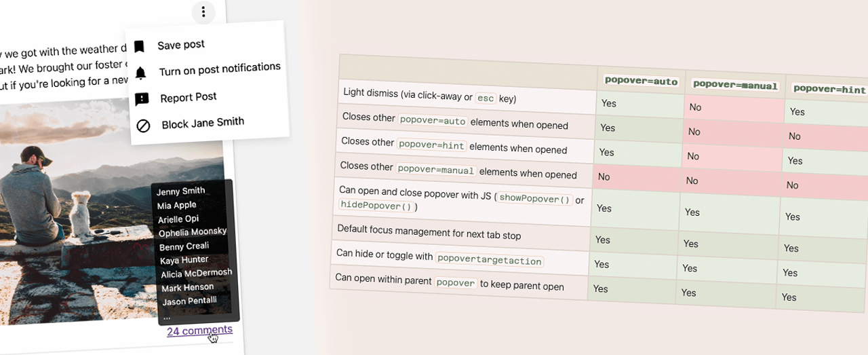Click the popover=hint column header

(x=829, y=89)
